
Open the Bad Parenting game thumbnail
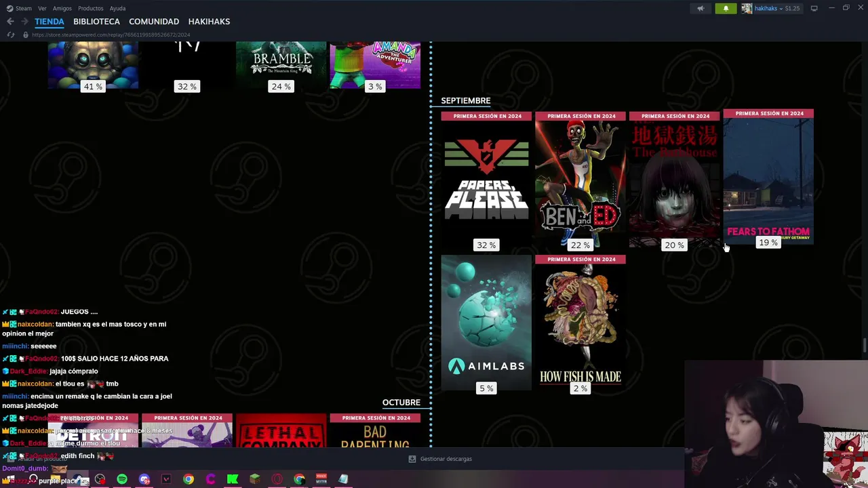(375, 431)
